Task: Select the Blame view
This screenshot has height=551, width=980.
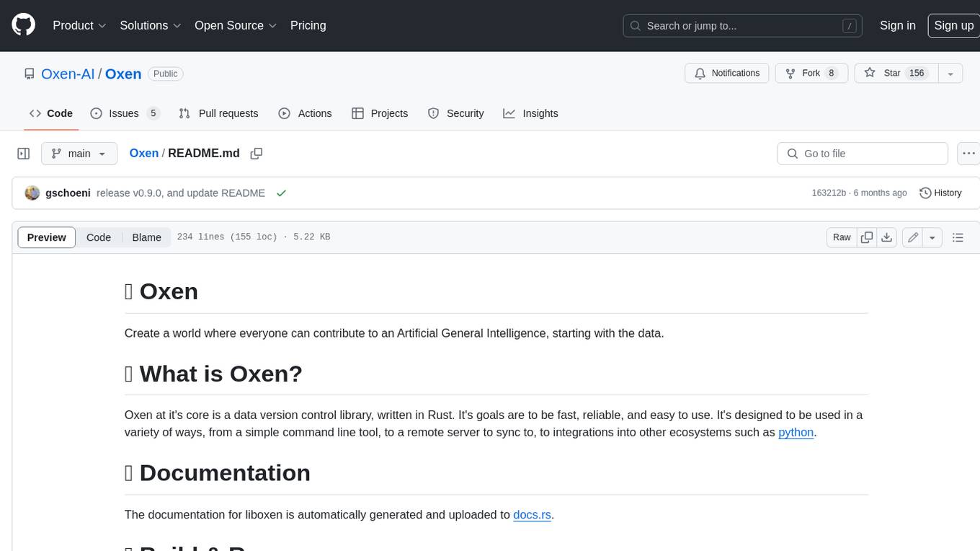Action: [x=146, y=237]
